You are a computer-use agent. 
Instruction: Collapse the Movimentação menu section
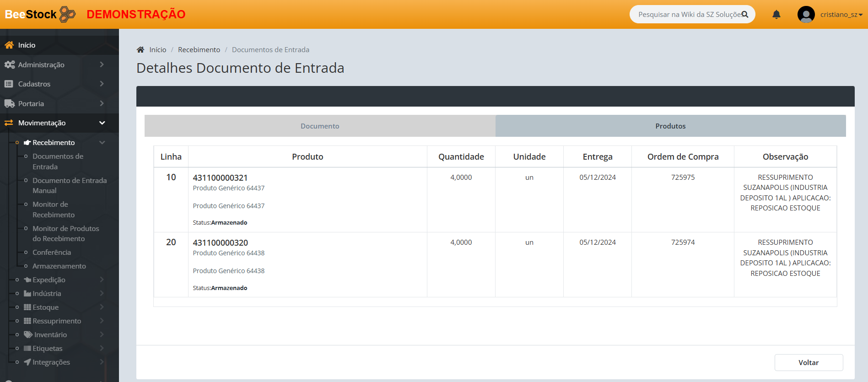tap(102, 123)
